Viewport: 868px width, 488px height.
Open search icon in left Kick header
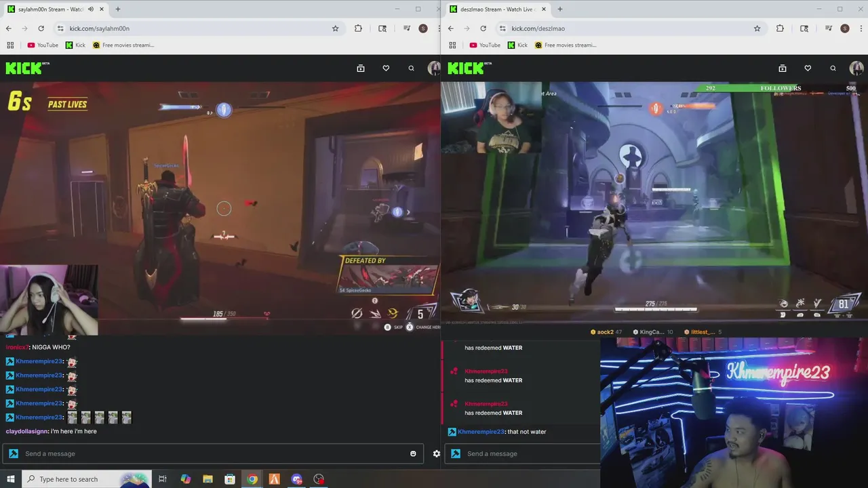[411, 68]
